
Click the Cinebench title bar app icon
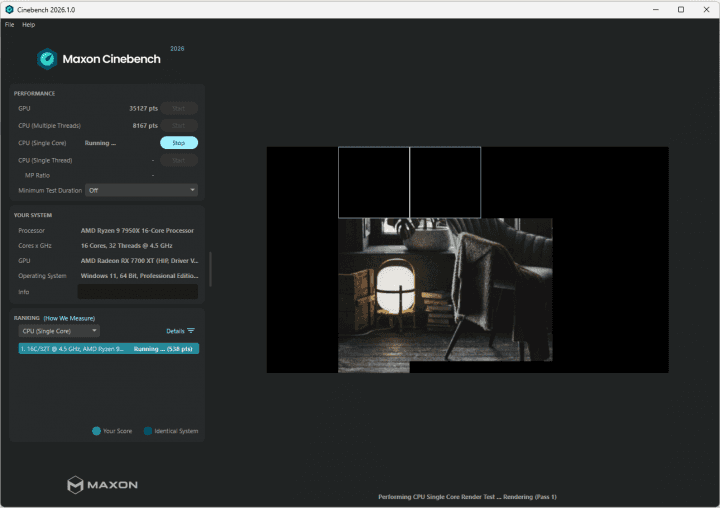click(9, 9)
